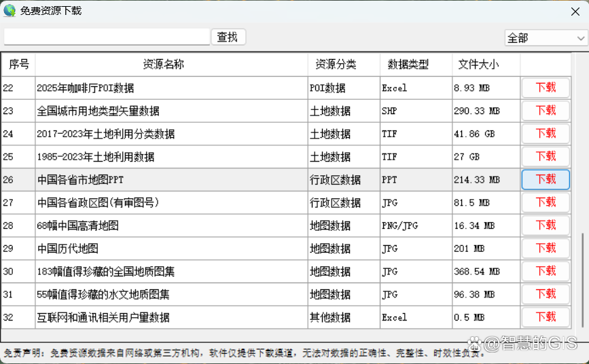Download 1985-2023年土地利用数据
The height and width of the screenshot is (364, 589).
point(546,157)
